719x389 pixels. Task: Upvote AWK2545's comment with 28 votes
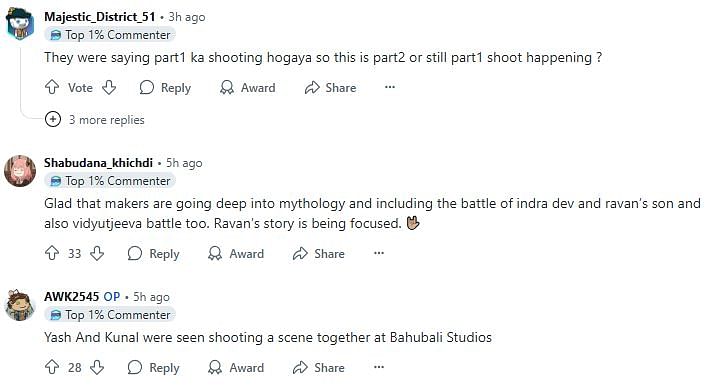52,367
